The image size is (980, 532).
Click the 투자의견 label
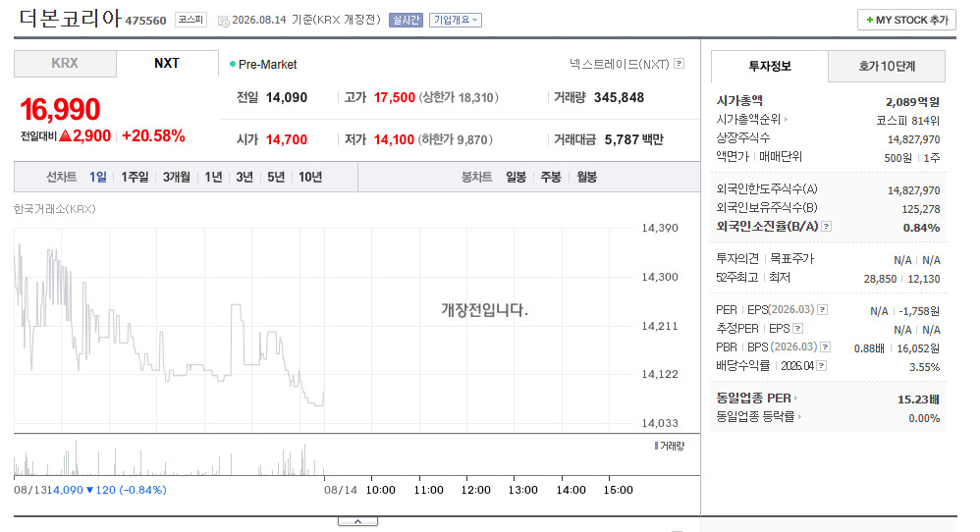(x=737, y=258)
